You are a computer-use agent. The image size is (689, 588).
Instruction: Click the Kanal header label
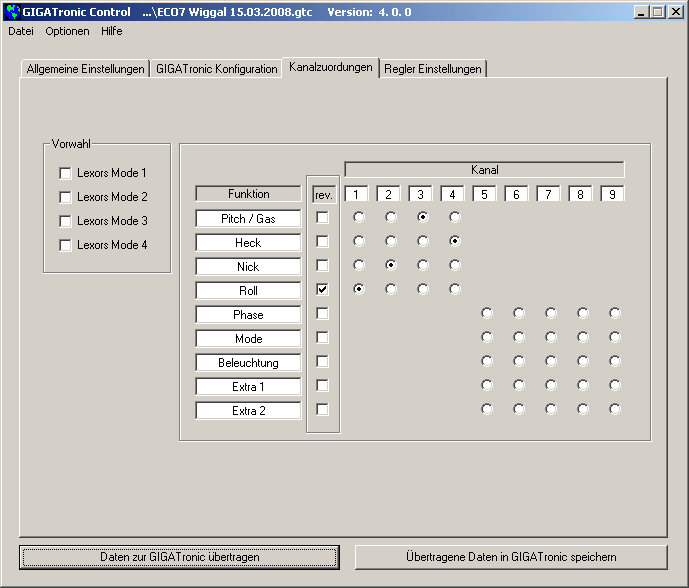coord(484,170)
